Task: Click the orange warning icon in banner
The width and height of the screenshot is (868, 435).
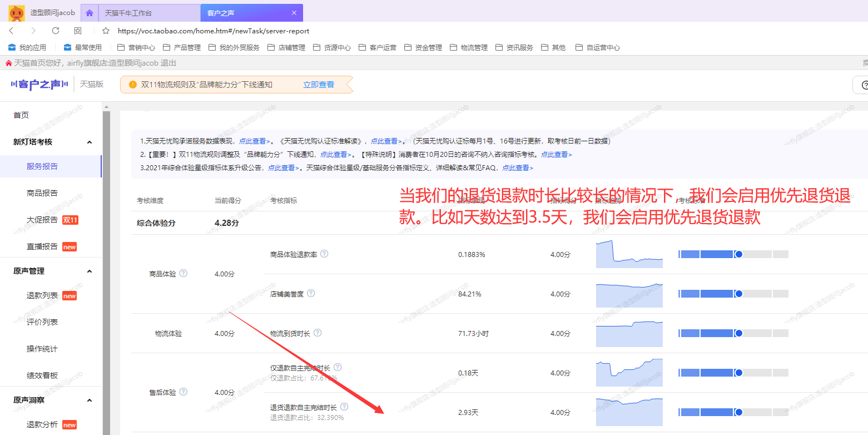Action: tap(132, 85)
